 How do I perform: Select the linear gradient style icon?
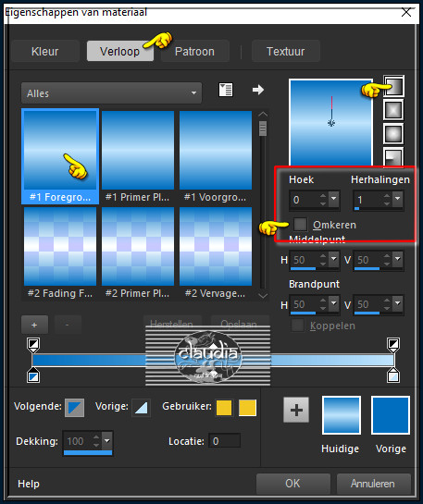tap(393, 86)
